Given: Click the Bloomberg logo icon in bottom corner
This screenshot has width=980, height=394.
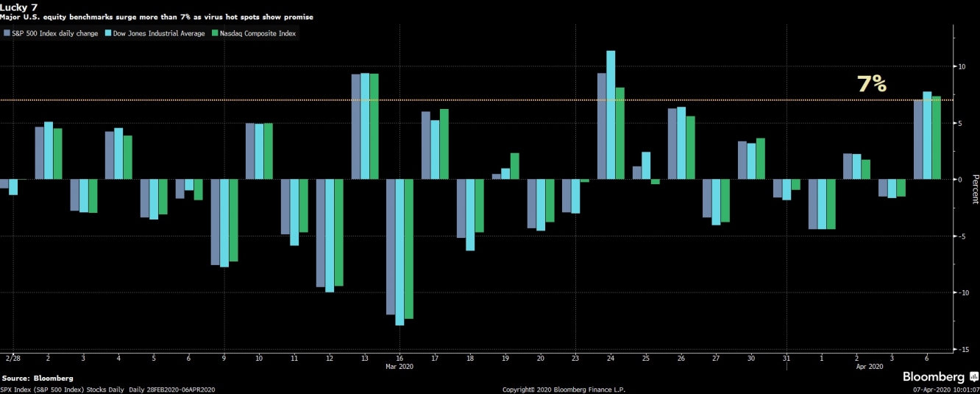Looking at the screenshot, I should tap(973, 377).
